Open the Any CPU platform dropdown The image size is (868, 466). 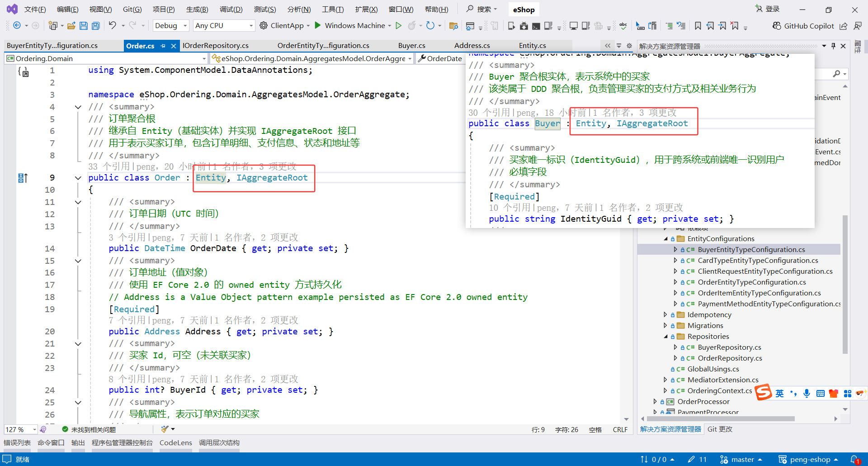click(224, 26)
